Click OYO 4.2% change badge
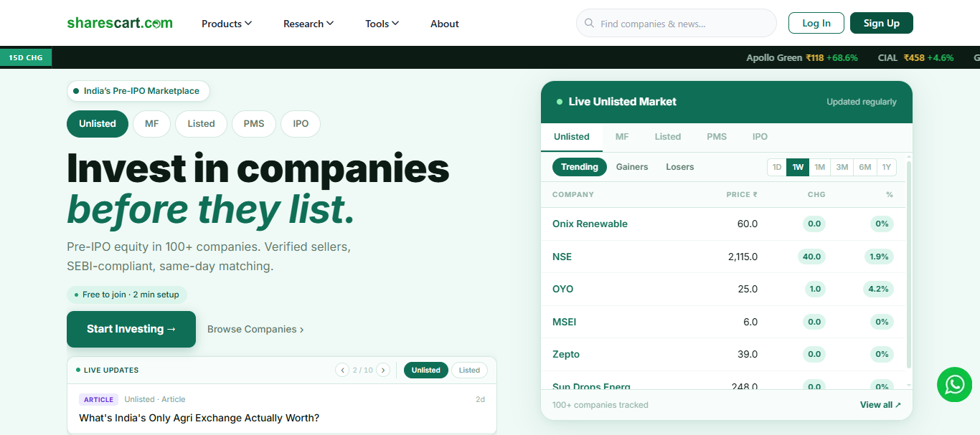The height and width of the screenshot is (435, 980). pos(879,289)
